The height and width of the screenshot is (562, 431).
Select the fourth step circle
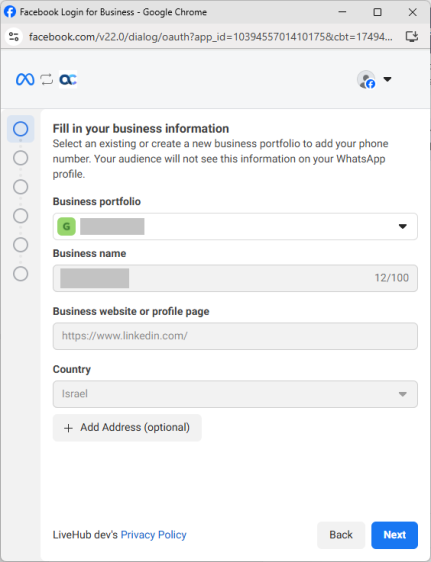(x=20, y=216)
